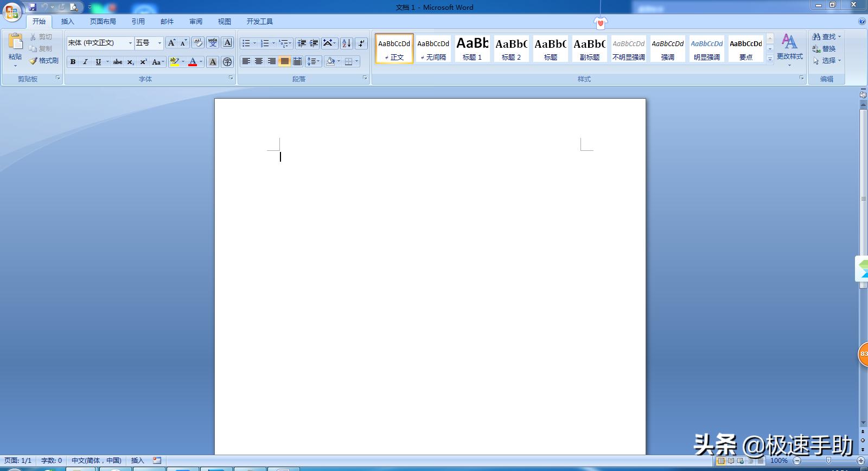Screen dimensions: 868x471
Task: Click the zoom in plus button
Action: coord(861,461)
